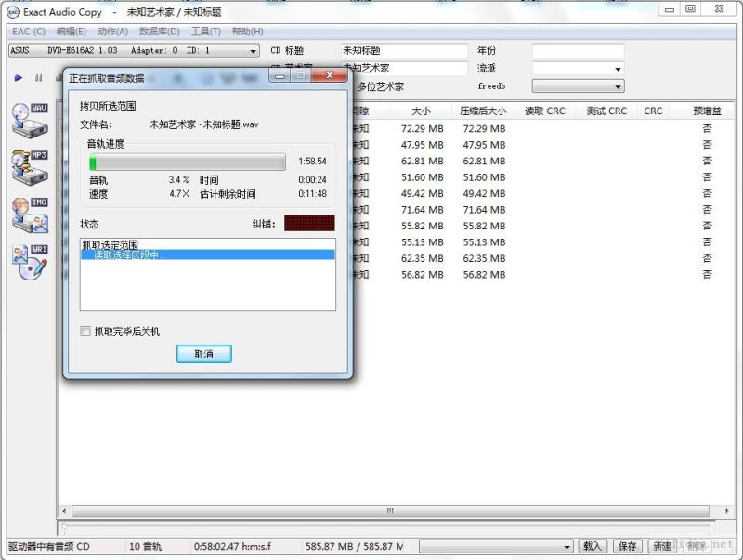Click the 10 音轨 status bar entry
The width and height of the screenshot is (743, 560).
tap(145, 546)
